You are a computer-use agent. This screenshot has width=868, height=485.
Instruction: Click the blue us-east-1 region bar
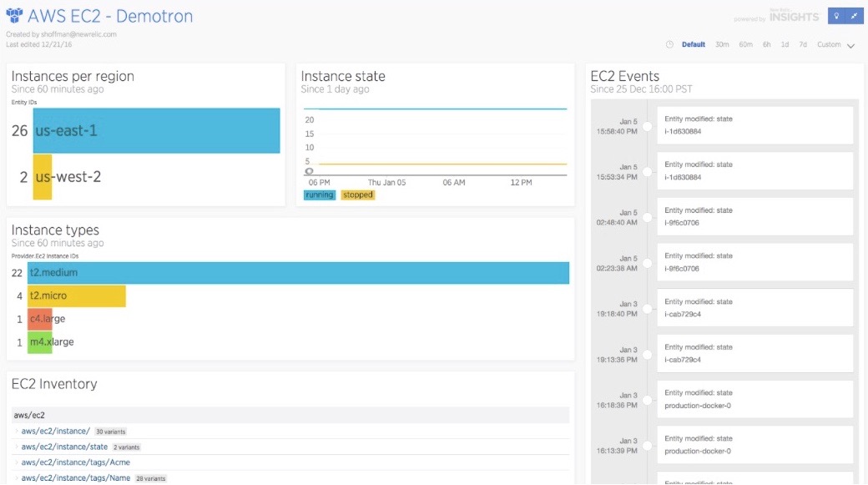point(156,131)
